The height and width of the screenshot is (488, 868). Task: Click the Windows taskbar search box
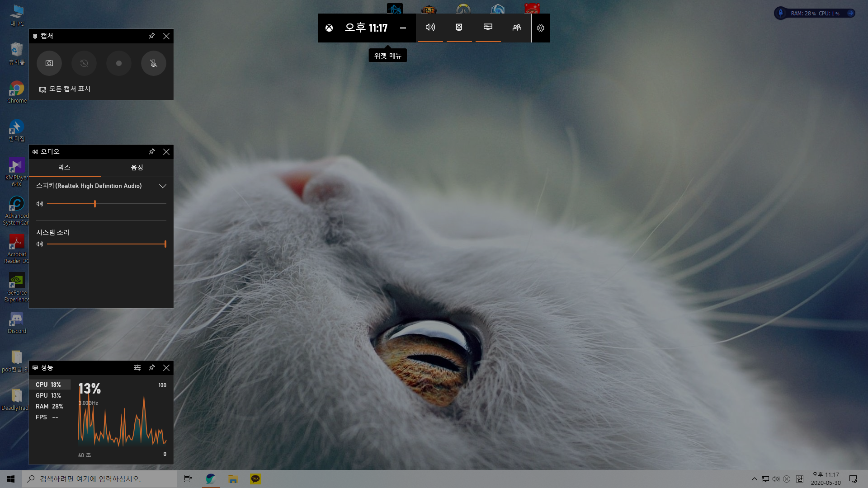click(x=99, y=479)
